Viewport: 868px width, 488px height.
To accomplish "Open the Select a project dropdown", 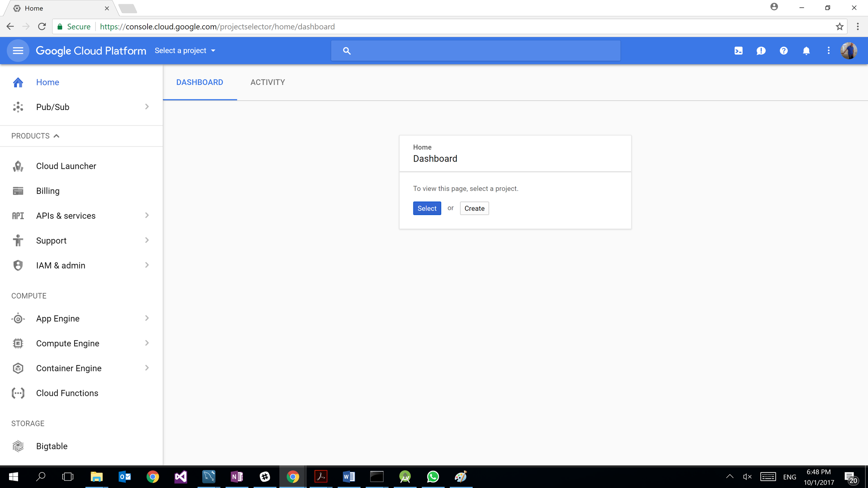I will pos(185,51).
